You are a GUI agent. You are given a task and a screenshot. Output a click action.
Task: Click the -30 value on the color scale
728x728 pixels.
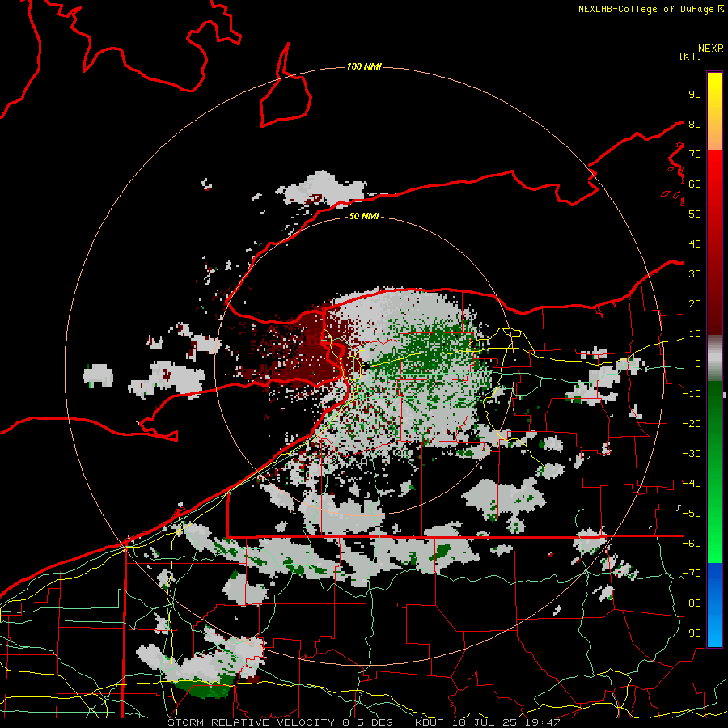(692, 454)
